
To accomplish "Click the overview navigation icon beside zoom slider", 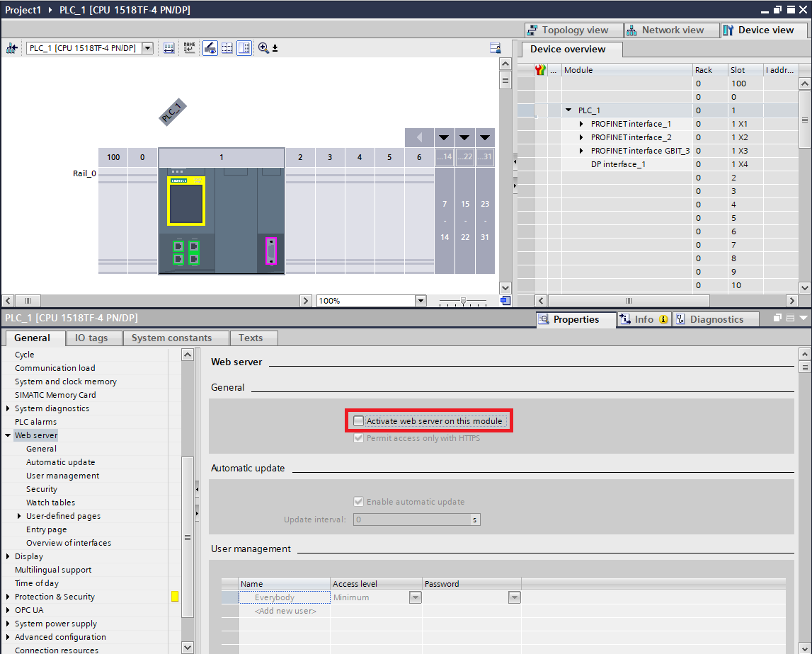I will point(505,301).
